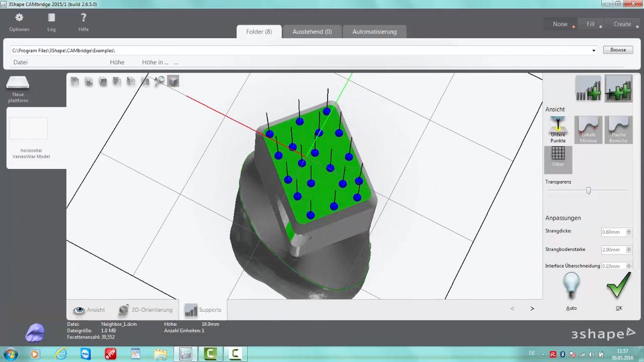Viewport: 644px width, 362px height.
Task: Go to the next step arrow
Action: (532, 309)
